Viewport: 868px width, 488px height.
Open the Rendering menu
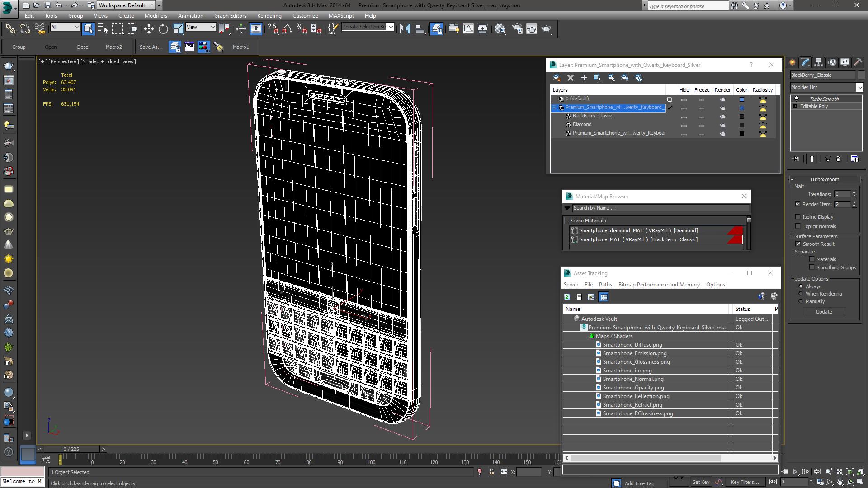point(269,15)
